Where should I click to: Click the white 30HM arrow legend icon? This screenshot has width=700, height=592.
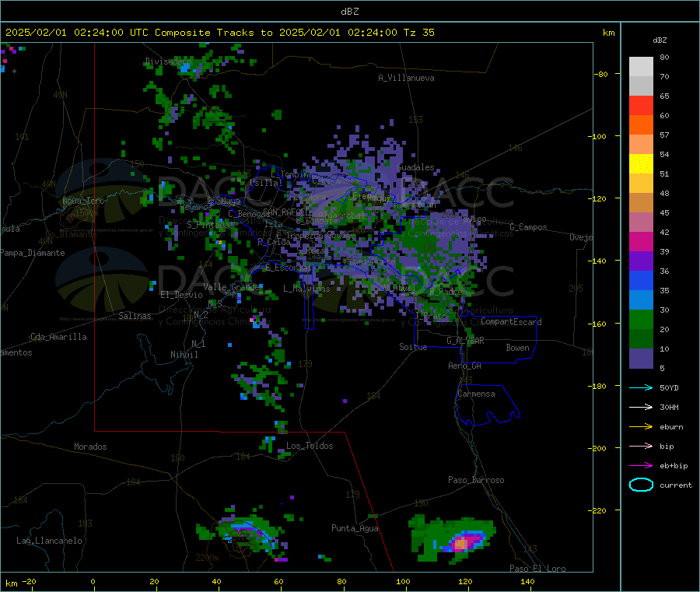tap(641, 407)
